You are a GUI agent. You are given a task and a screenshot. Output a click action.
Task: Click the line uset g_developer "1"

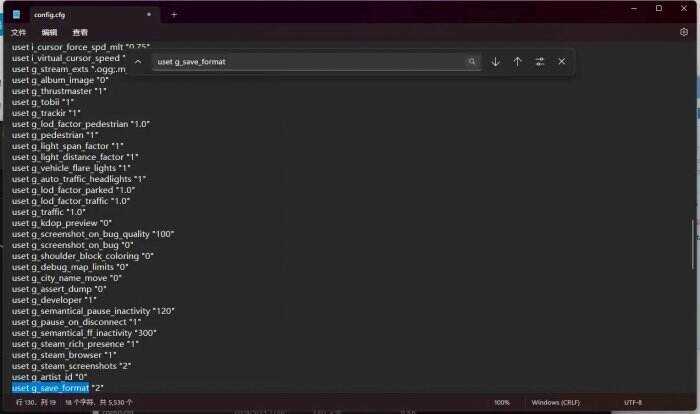pyautogui.click(x=54, y=300)
